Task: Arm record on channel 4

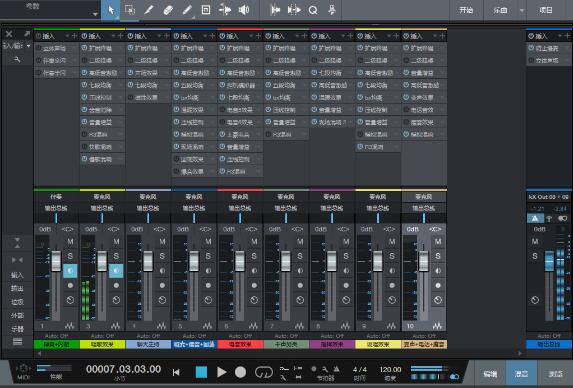Action: 162,285
